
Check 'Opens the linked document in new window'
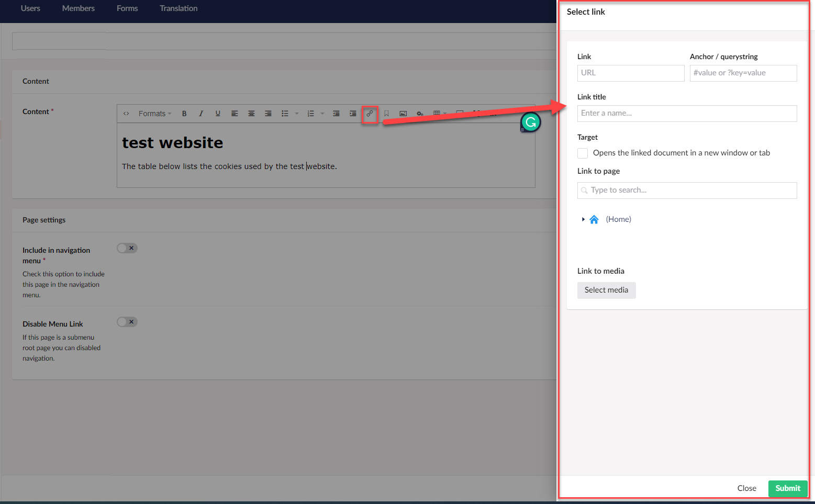[x=583, y=153]
